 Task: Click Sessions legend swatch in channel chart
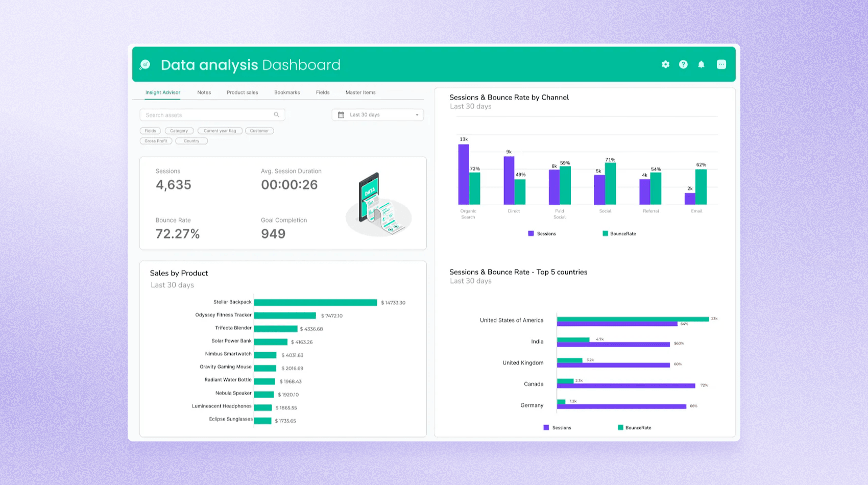point(531,233)
